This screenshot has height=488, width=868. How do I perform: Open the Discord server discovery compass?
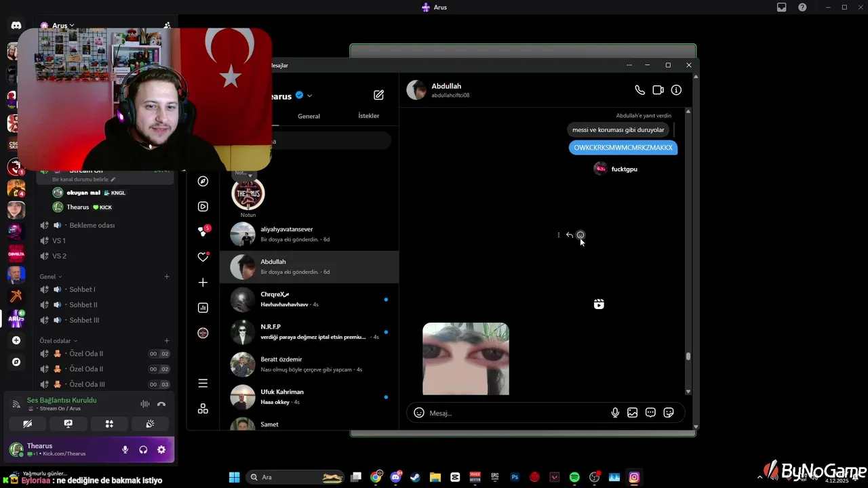tap(16, 362)
